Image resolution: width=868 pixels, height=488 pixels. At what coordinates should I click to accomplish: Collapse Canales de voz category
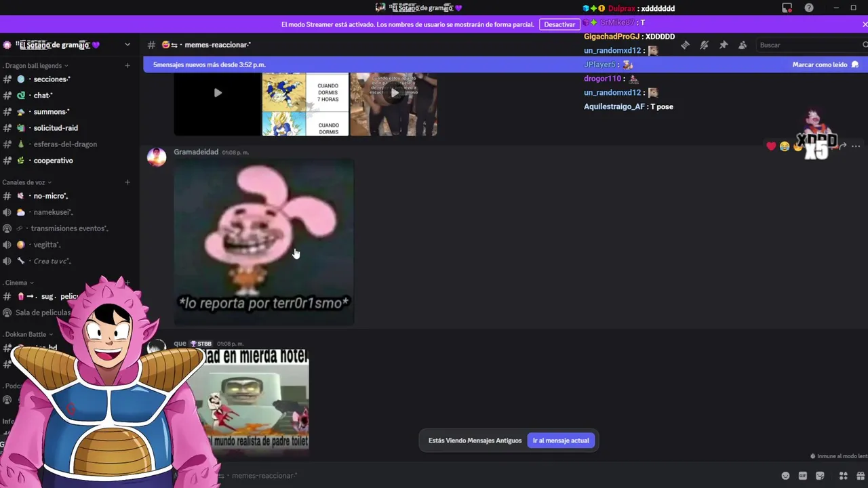click(27, 182)
